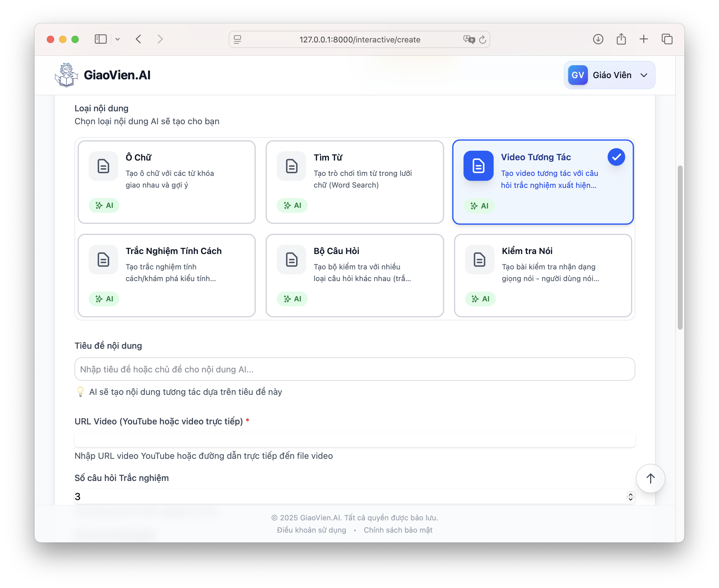Click the page vertical scrollbar
Screen dimensions: 719x588
(680, 247)
